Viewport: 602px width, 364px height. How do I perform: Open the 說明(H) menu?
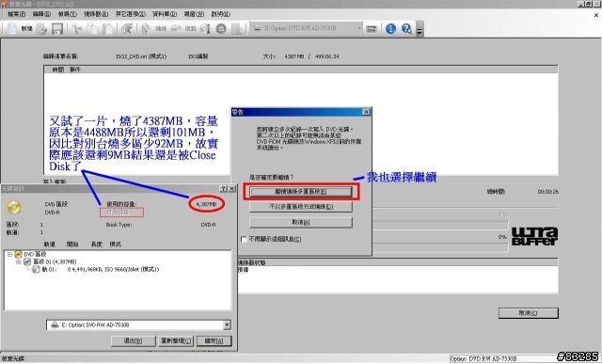point(220,14)
